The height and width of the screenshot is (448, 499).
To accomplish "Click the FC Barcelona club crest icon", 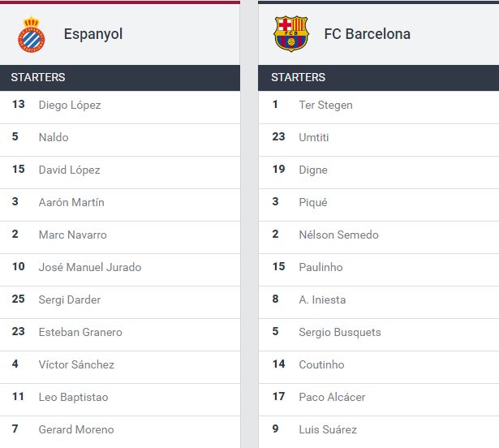I will (x=291, y=34).
